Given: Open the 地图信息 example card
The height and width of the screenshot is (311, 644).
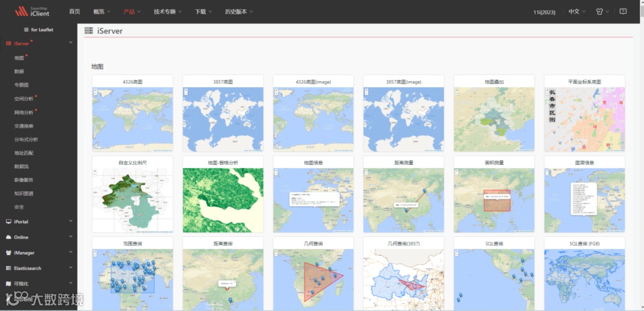Looking at the screenshot, I should click(314, 194).
